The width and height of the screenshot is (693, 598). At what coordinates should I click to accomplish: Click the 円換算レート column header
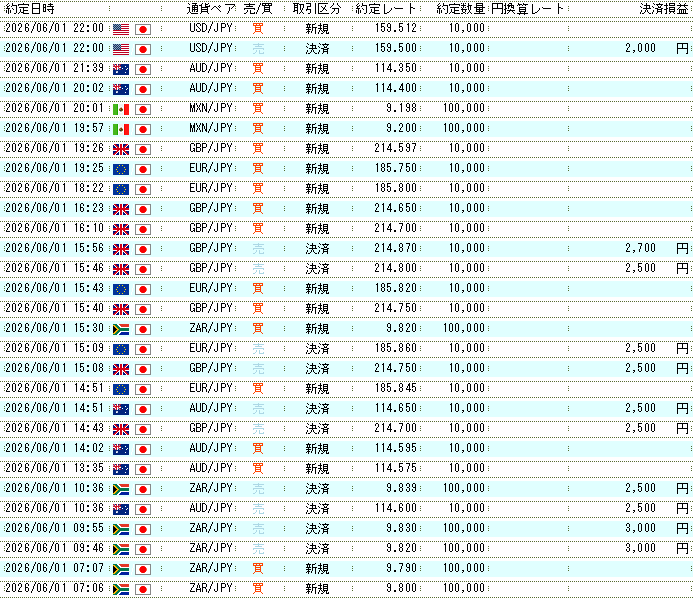coord(528,8)
